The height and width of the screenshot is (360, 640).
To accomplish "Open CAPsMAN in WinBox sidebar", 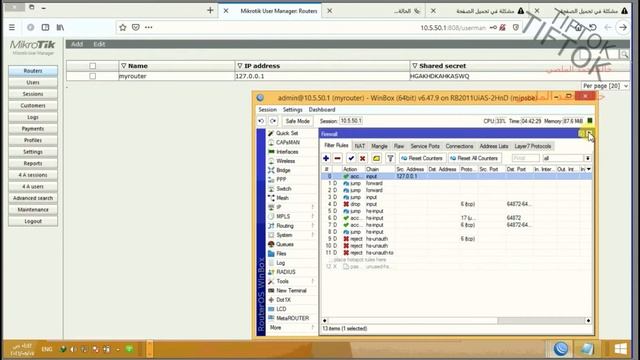I will pyautogui.click(x=288, y=142).
